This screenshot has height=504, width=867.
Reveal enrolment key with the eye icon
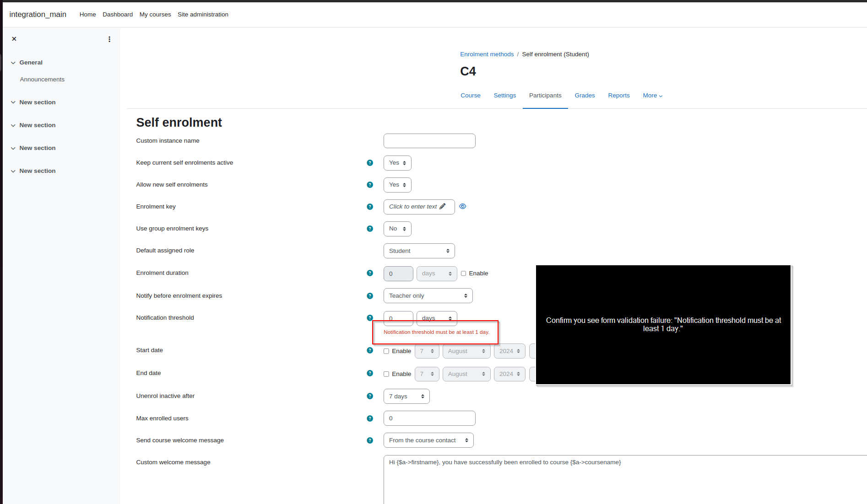(x=463, y=206)
